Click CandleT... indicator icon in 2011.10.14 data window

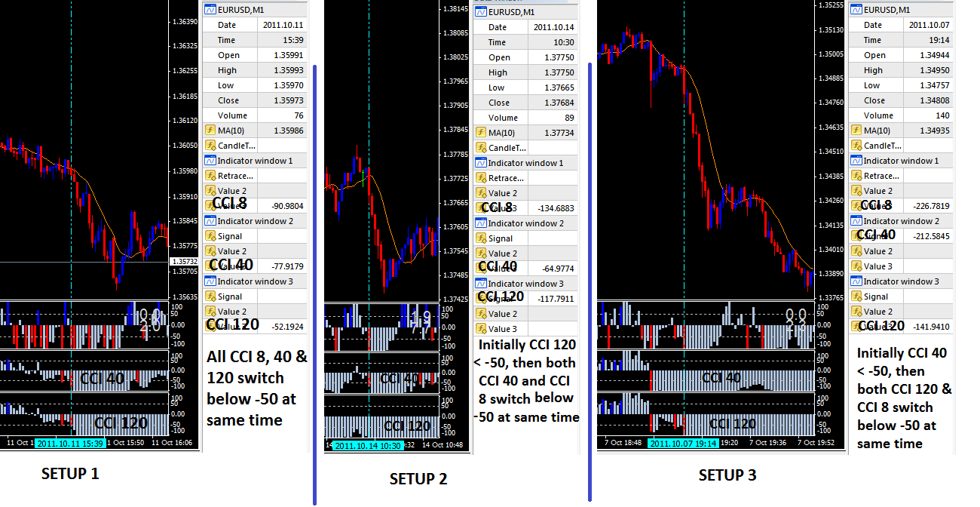480,148
